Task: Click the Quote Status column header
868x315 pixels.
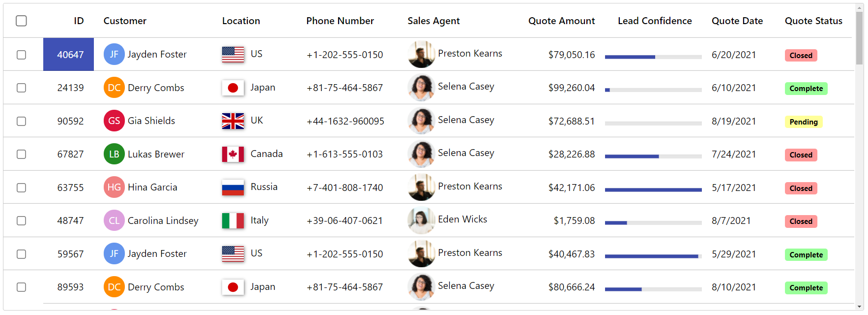Action: (x=813, y=21)
